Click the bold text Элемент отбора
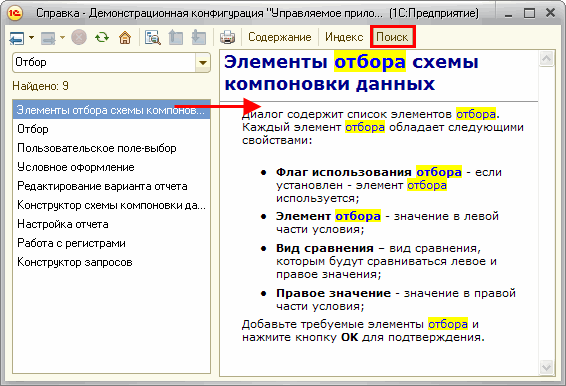 (x=328, y=216)
